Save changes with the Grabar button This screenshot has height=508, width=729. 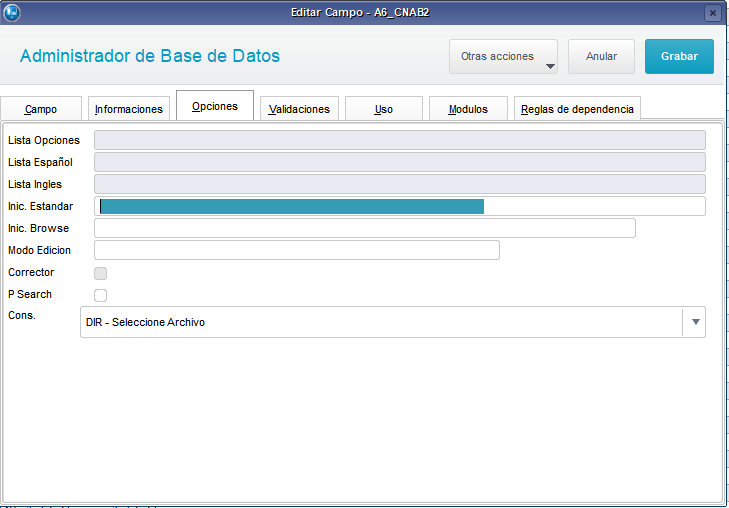tap(679, 57)
